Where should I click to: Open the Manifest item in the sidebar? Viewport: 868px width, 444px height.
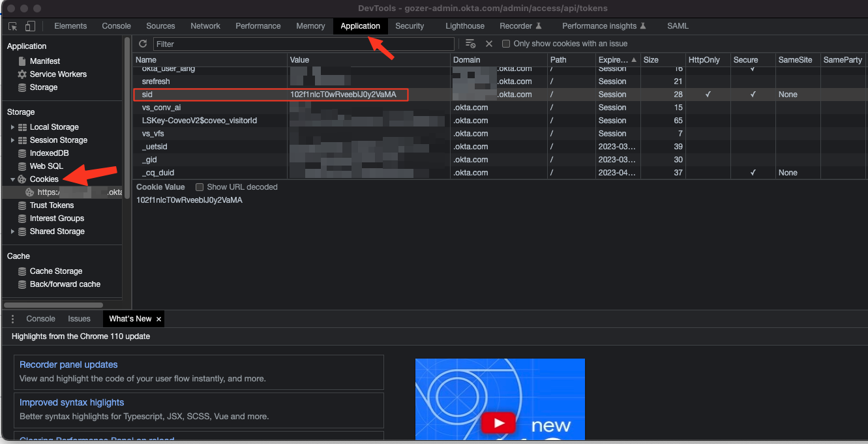coord(44,61)
